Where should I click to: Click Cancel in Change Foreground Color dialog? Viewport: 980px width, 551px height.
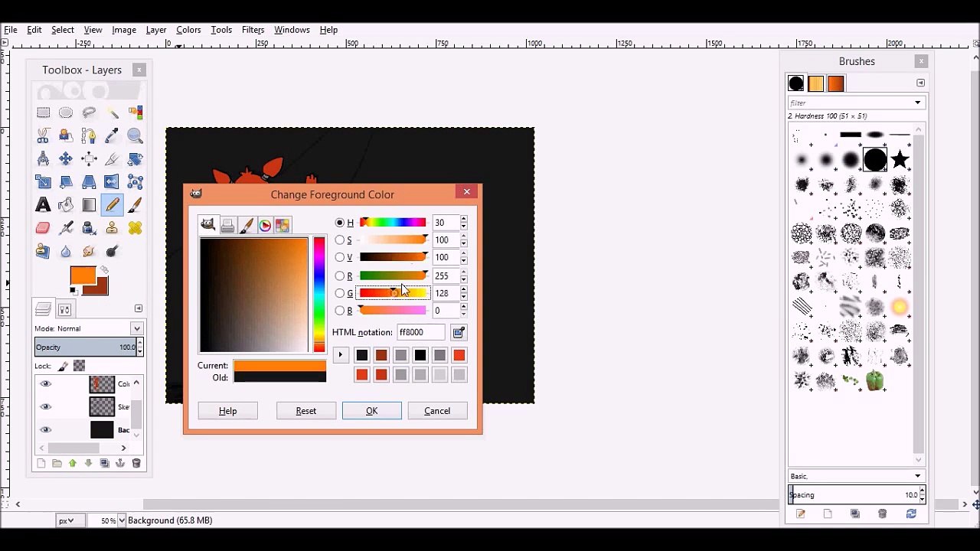[437, 411]
